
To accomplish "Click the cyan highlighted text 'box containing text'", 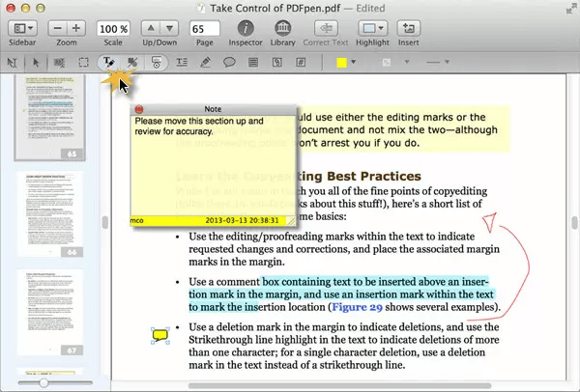I will 307,282.
